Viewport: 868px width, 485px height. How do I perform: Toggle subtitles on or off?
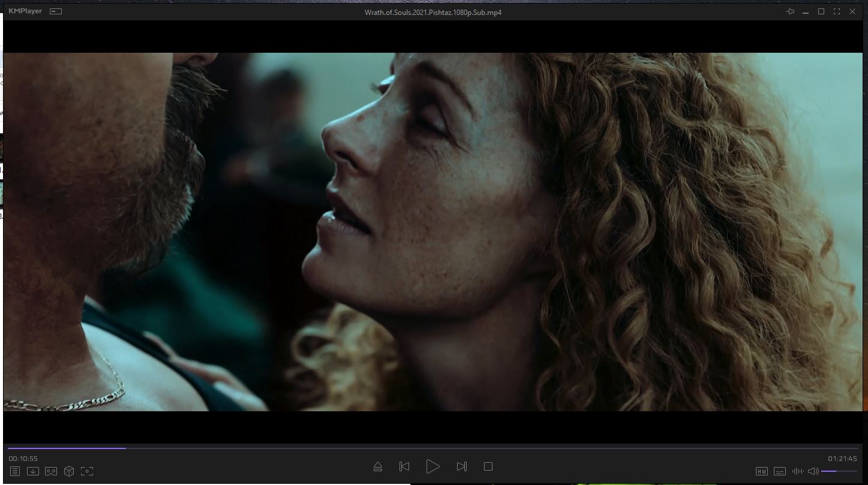coord(780,471)
